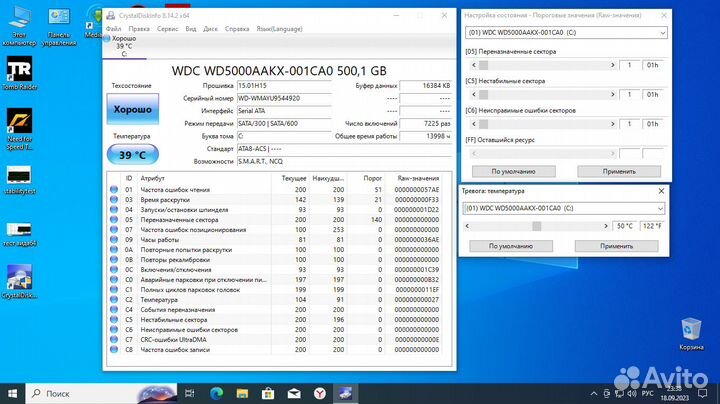Open the Windows Start menu
This screenshot has height=404, width=720.
pos(12,393)
